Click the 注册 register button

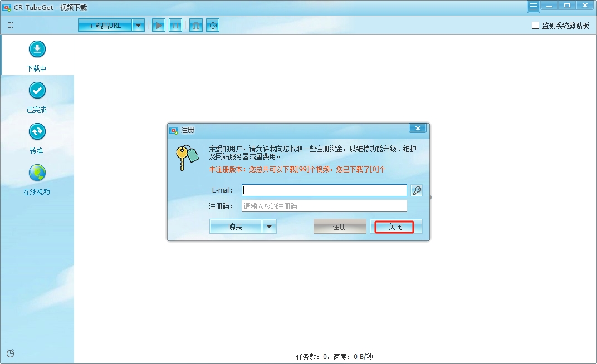coord(340,227)
